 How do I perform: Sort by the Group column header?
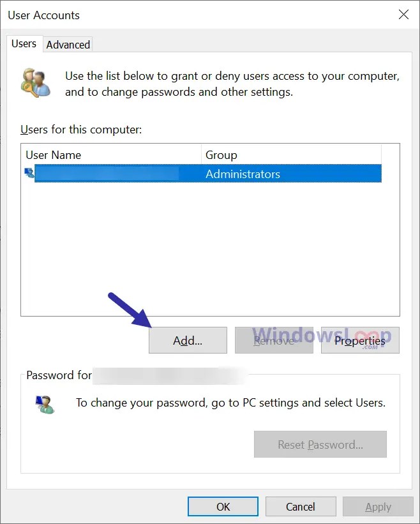point(291,154)
